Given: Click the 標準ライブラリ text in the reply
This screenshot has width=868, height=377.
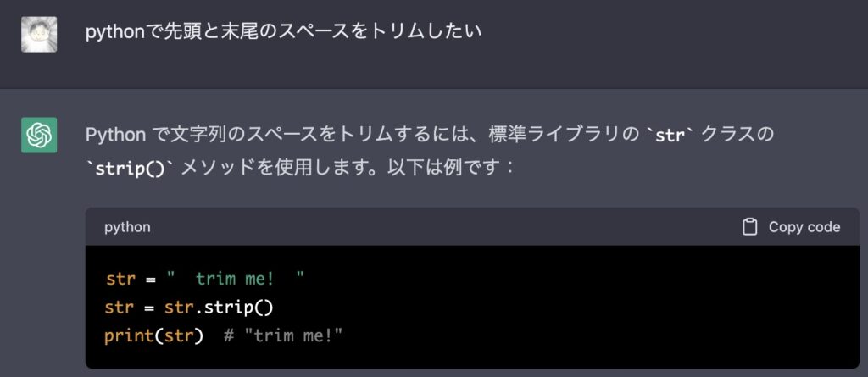Looking at the screenshot, I should [553, 135].
